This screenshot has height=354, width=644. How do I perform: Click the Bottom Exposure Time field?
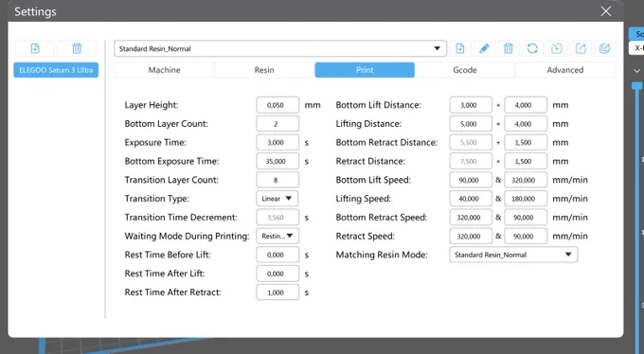(277, 162)
